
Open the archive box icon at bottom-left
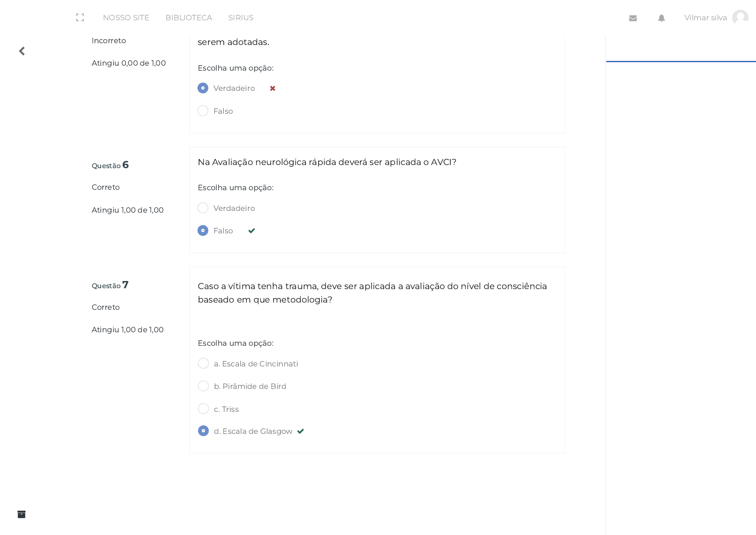coord(22,514)
